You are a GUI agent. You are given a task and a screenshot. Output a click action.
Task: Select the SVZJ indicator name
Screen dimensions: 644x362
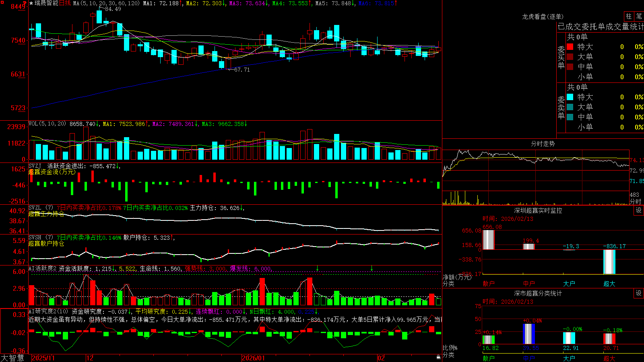pyautogui.click(x=35, y=166)
